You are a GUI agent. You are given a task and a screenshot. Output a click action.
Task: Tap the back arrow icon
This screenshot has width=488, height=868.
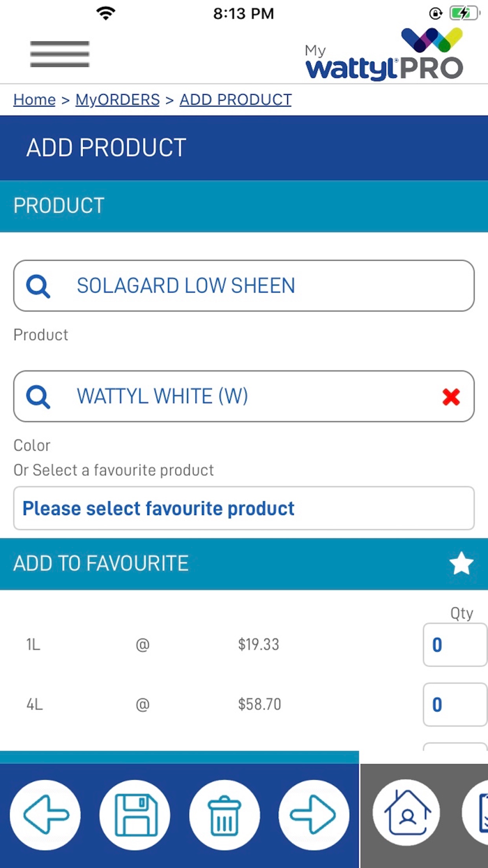click(45, 814)
